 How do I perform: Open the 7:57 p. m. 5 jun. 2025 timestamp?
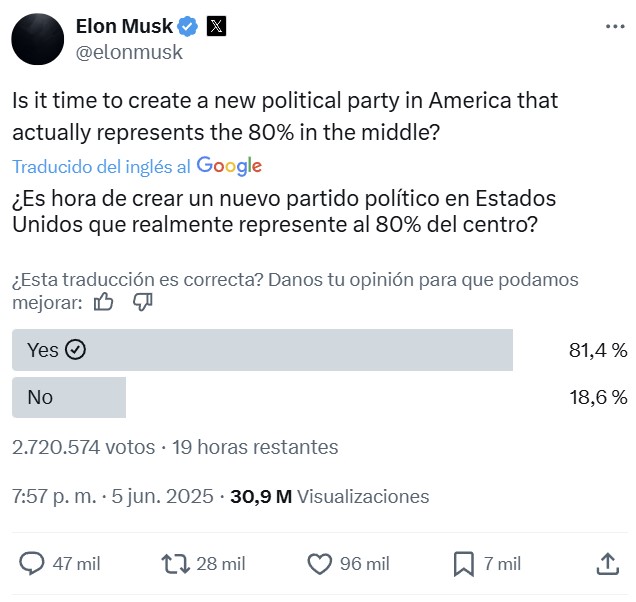[x=112, y=496]
